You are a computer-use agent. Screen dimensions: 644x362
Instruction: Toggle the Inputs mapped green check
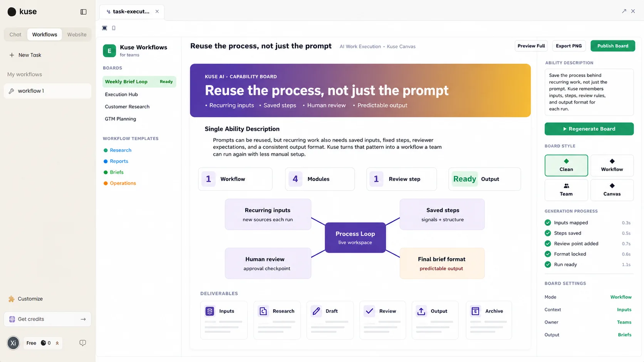[x=548, y=223]
